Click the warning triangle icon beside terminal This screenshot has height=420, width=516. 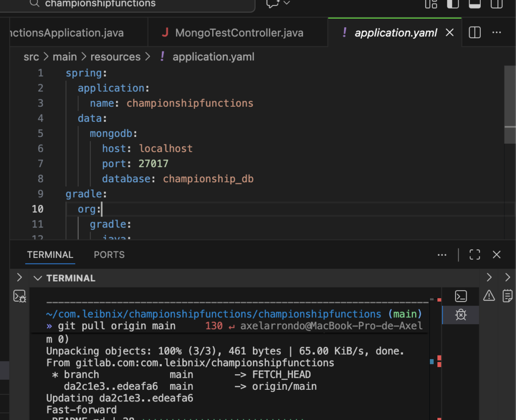[x=489, y=296]
